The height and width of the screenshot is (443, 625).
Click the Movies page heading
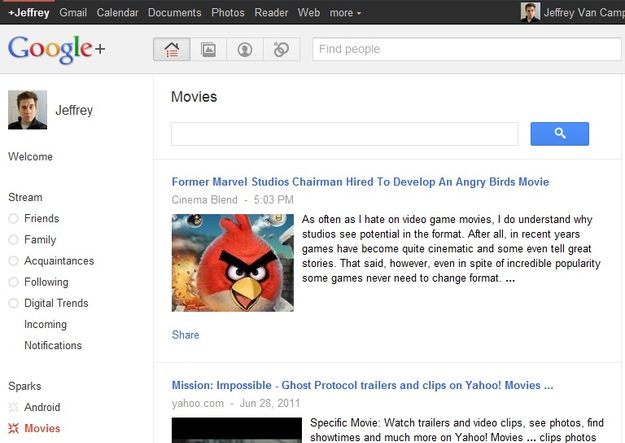pos(194,97)
